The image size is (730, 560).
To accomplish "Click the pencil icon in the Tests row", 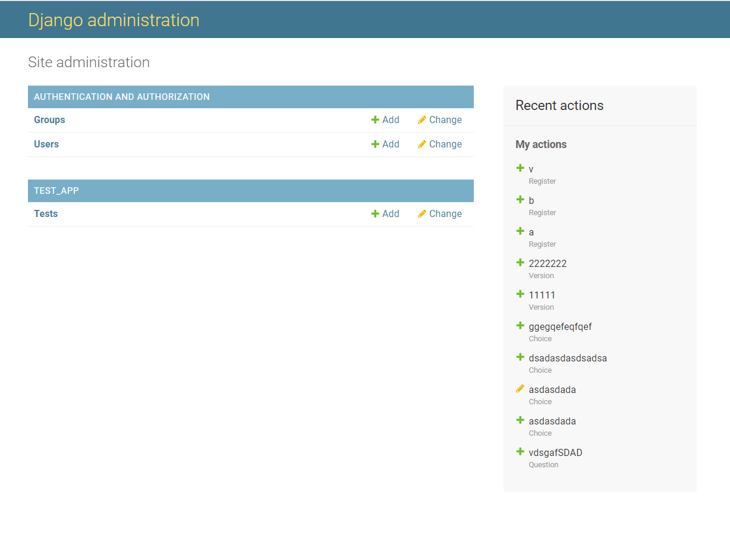I will coord(422,214).
